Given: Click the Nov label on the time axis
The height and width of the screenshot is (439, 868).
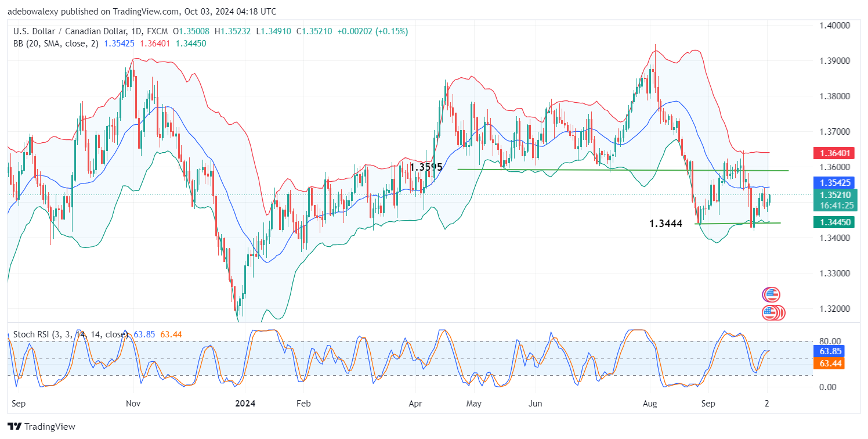Looking at the screenshot, I should [133, 402].
